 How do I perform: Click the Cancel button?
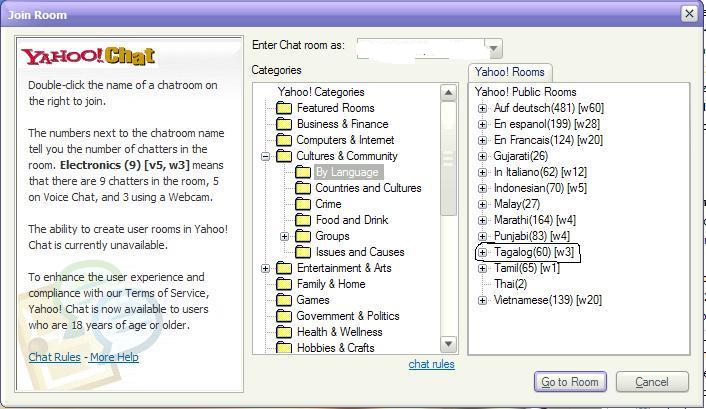coord(652,382)
